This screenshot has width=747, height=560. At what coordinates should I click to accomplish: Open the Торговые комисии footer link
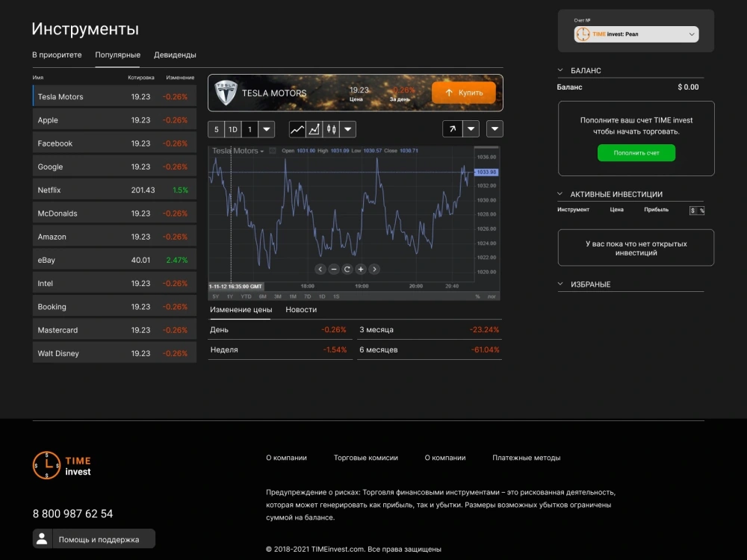tap(365, 458)
